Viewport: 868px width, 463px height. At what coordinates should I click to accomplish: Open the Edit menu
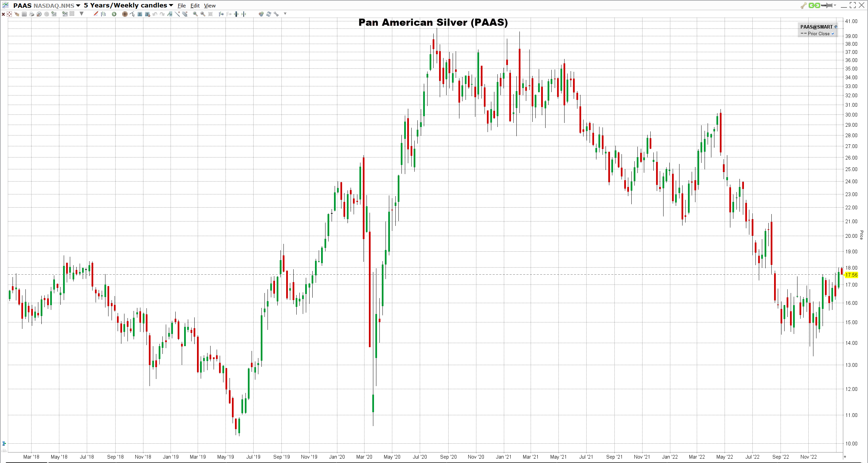(195, 5)
